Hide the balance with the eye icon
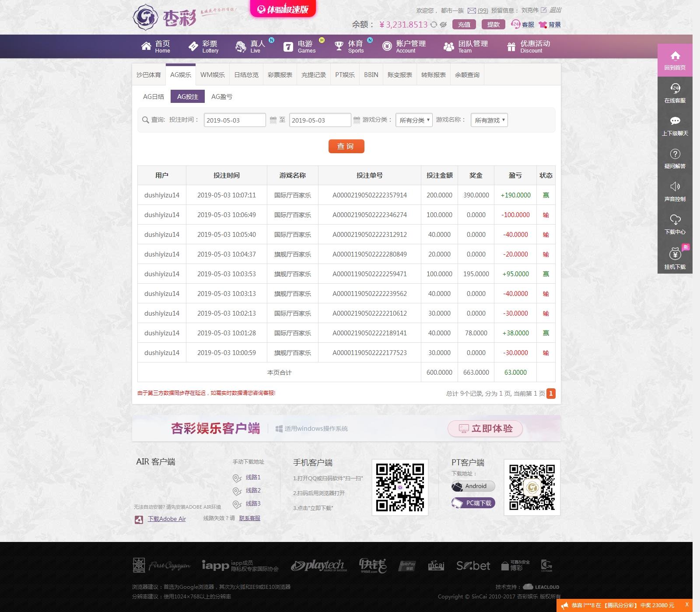Image resolution: width=700 pixels, height=612 pixels. 443,25
